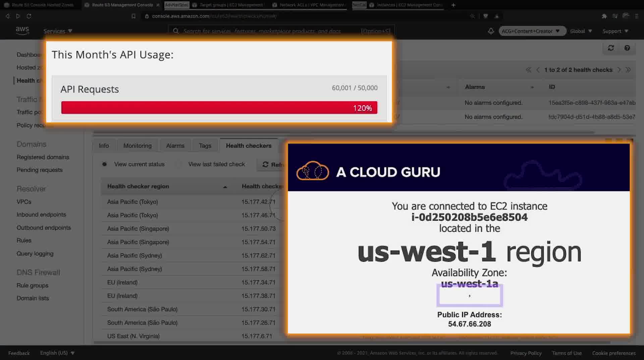Click the refresh icon above the health checks table

click(611, 48)
